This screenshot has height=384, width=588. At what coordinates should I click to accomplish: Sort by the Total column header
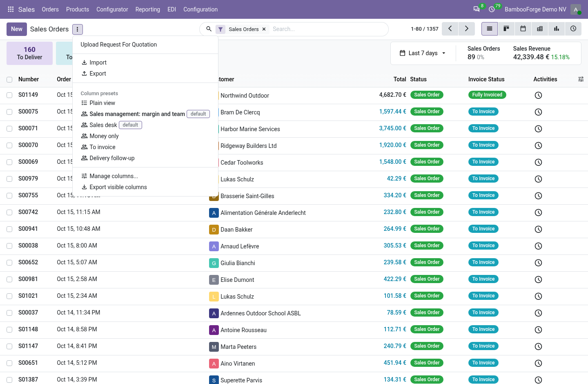(400, 79)
